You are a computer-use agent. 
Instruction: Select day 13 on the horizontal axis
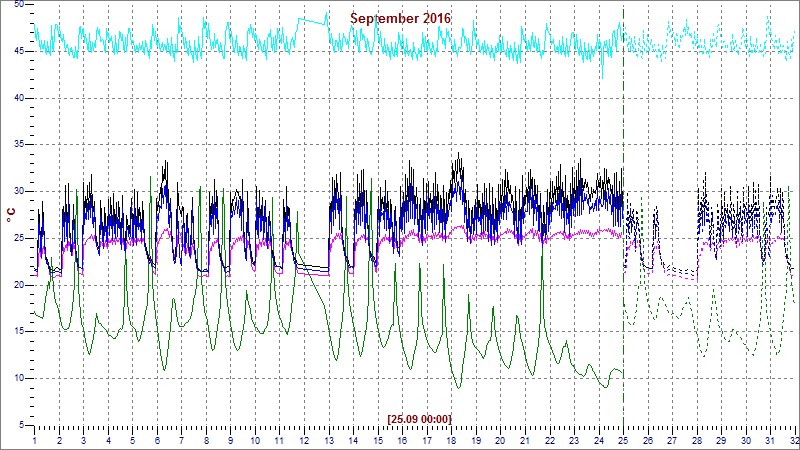(x=329, y=440)
